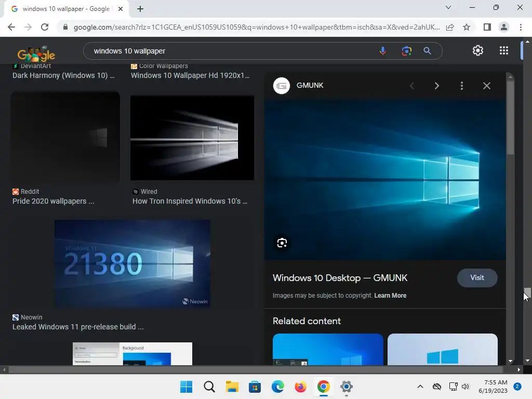Viewport: 532px width, 399px height.
Task: Show next image in preview panel
Action: (436, 86)
